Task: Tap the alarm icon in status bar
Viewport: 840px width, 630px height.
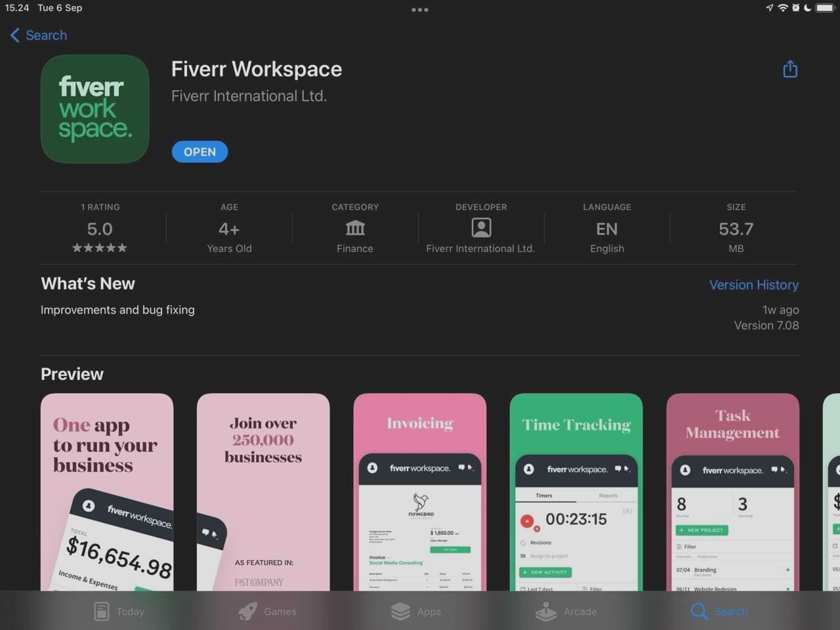Action: point(795,8)
